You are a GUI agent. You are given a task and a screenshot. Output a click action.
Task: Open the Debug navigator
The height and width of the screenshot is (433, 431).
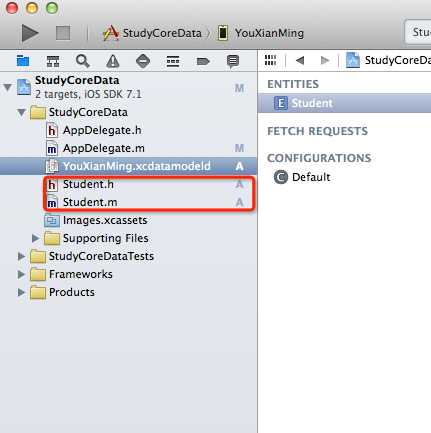point(173,61)
